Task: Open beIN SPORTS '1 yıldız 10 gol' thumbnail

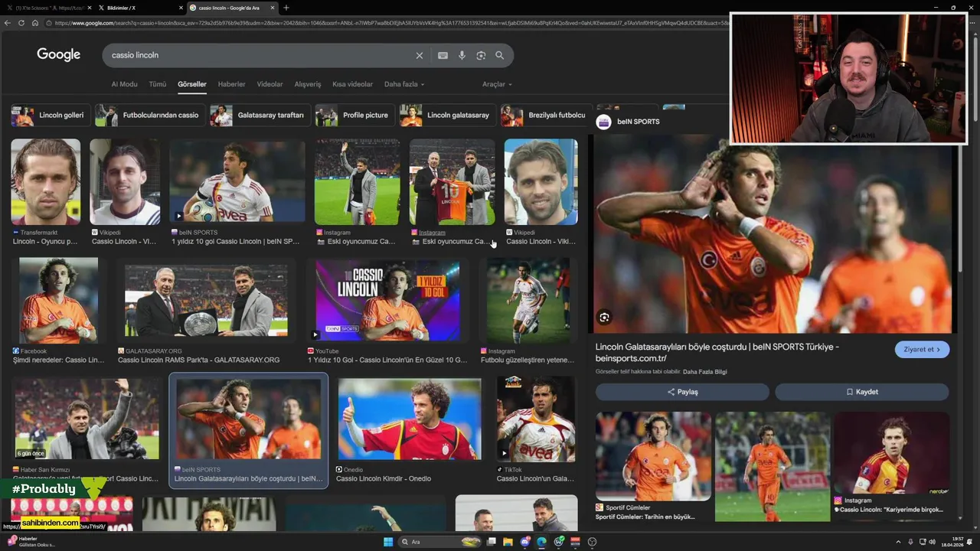Action: tap(237, 182)
